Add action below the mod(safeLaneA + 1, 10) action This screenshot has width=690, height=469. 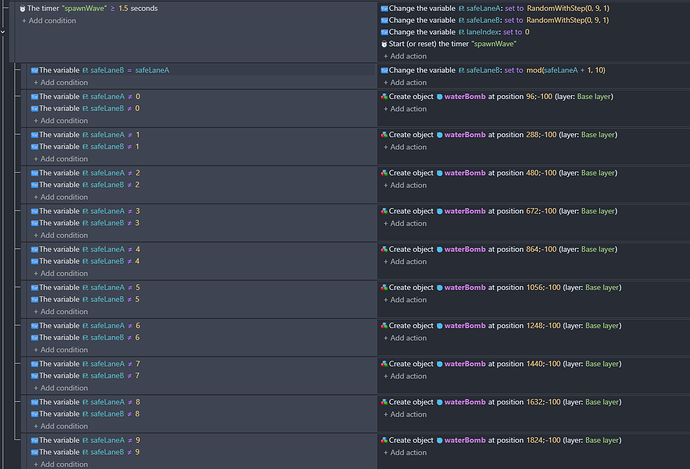pyautogui.click(x=405, y=83)
